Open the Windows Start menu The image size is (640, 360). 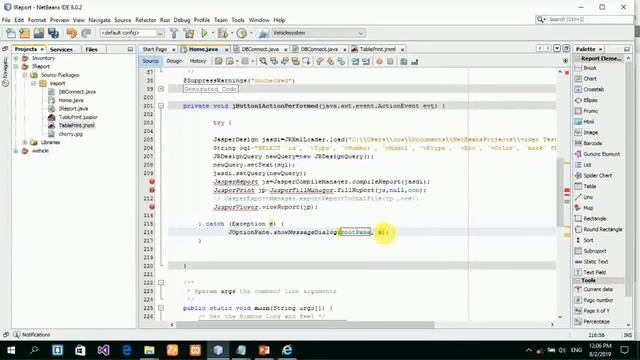tap(11, 350)
